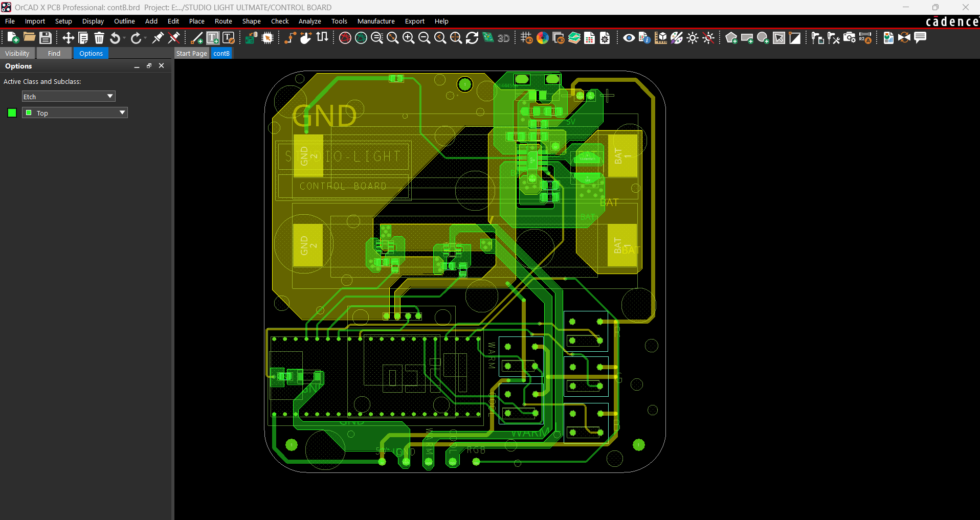Select the Unfix pin tool
Screen dimensions: 980x520
(x=174, y=38)
